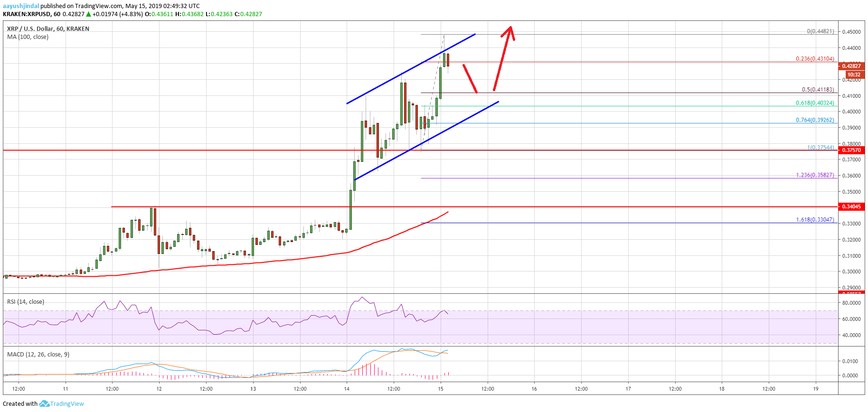
Task: Click the current price tag 0.42827
Action: pos(852,66)
